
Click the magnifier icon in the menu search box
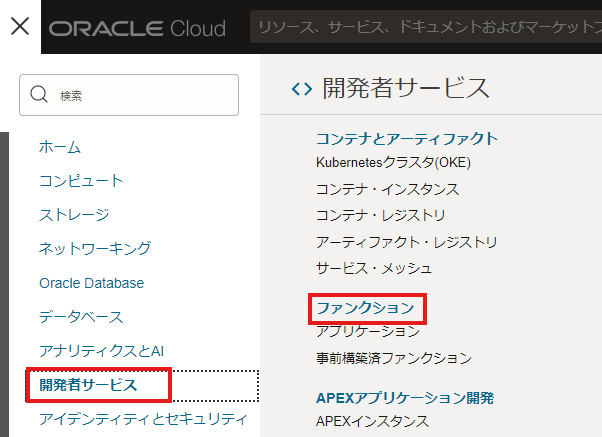point(39,94)
